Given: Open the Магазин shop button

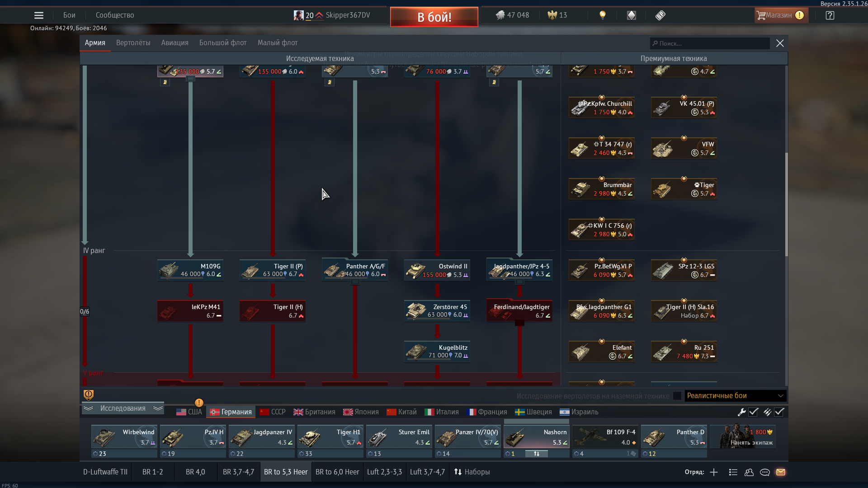Looking at the screenshot, I should 781,15.
